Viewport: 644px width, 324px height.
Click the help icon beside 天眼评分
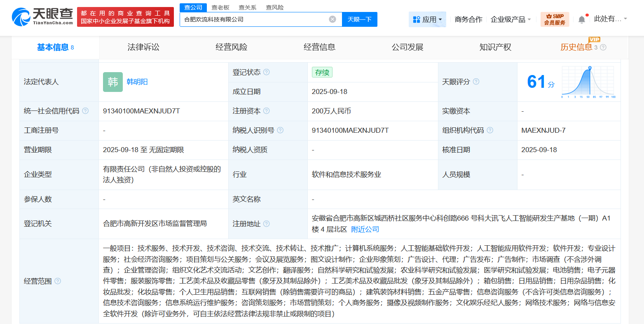pos(476,82)
